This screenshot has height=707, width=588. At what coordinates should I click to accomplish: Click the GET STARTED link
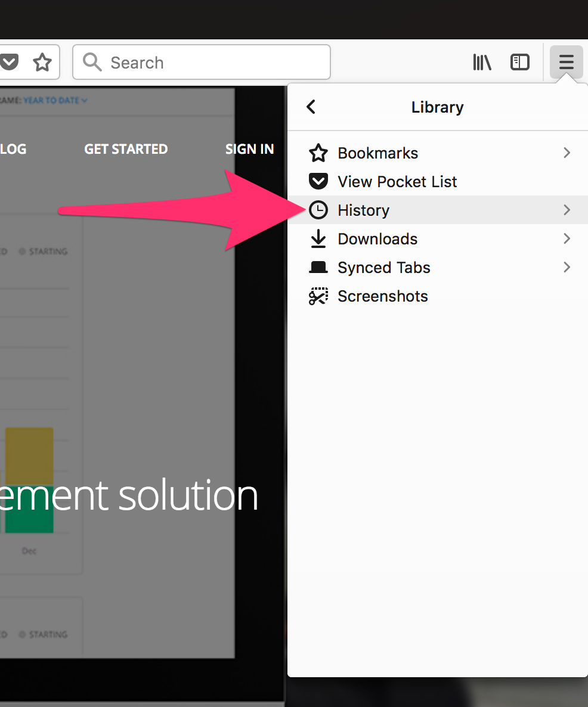point(126,149)
